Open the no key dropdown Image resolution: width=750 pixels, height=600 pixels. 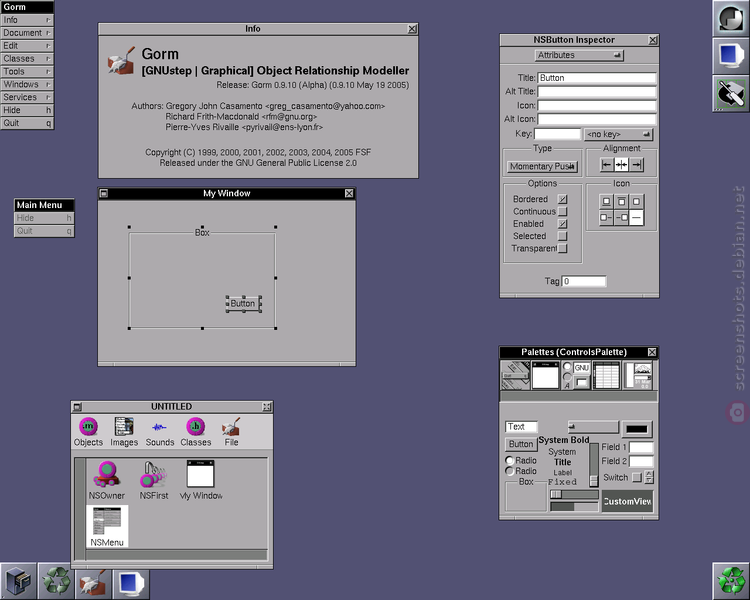(618, 134)
